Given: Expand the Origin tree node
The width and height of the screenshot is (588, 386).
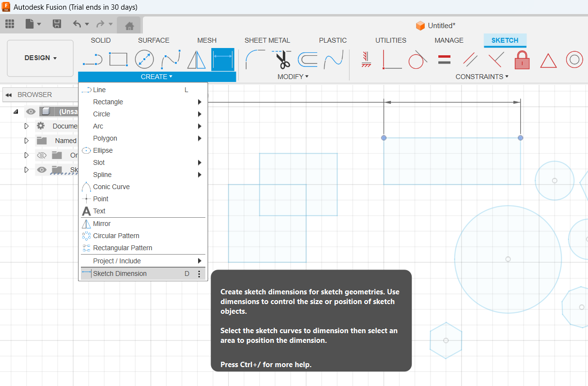Looking at the screenshot, I should (27, 155).
